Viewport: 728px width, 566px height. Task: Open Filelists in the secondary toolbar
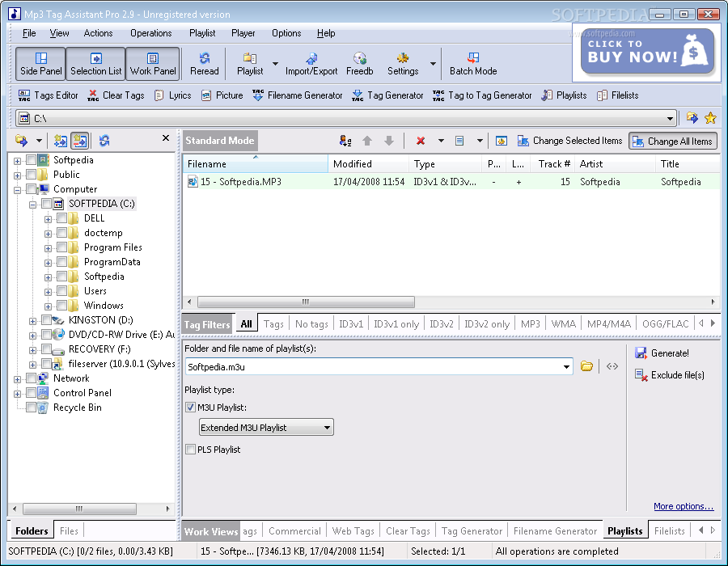617,95
